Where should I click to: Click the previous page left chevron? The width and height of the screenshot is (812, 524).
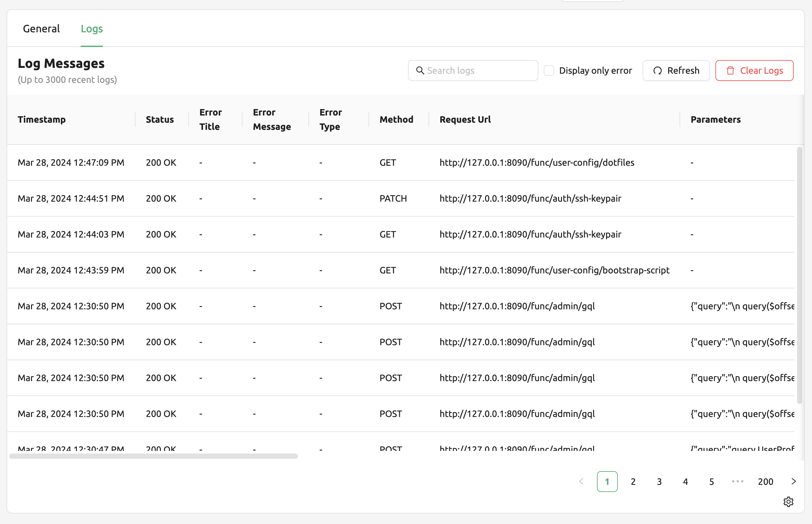[x=581, y=481]
